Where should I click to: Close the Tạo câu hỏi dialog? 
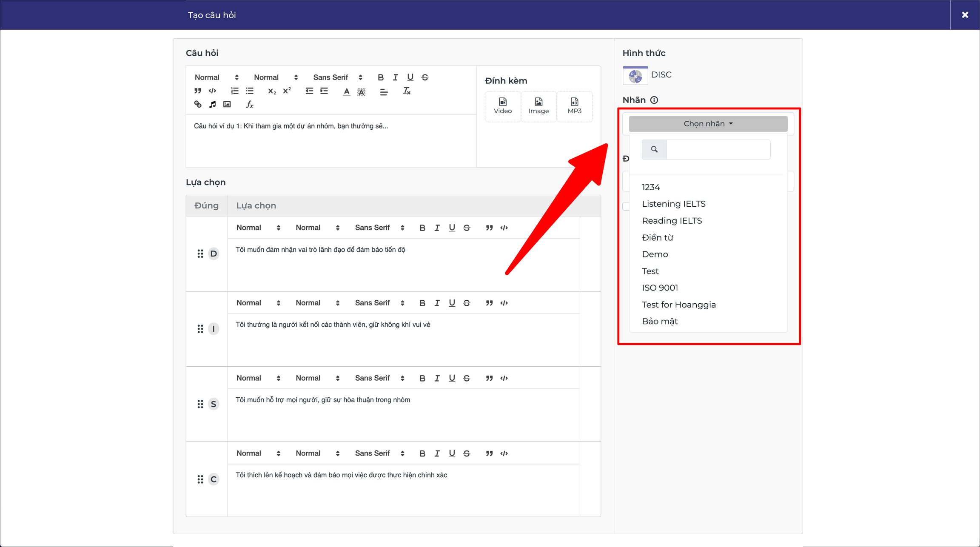click(x=965, y=15)
